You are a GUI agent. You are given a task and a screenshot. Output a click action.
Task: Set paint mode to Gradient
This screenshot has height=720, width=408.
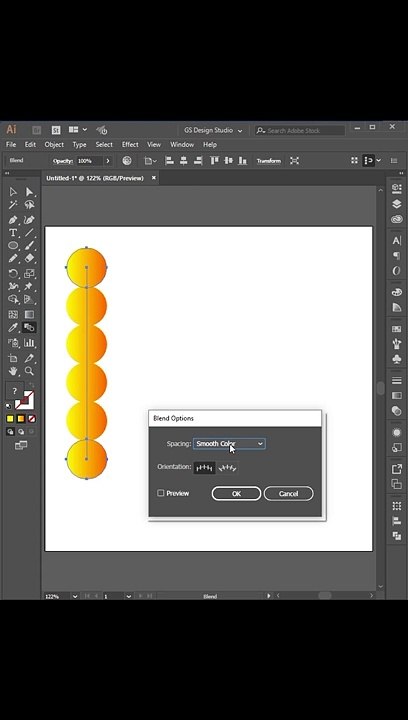21,419
